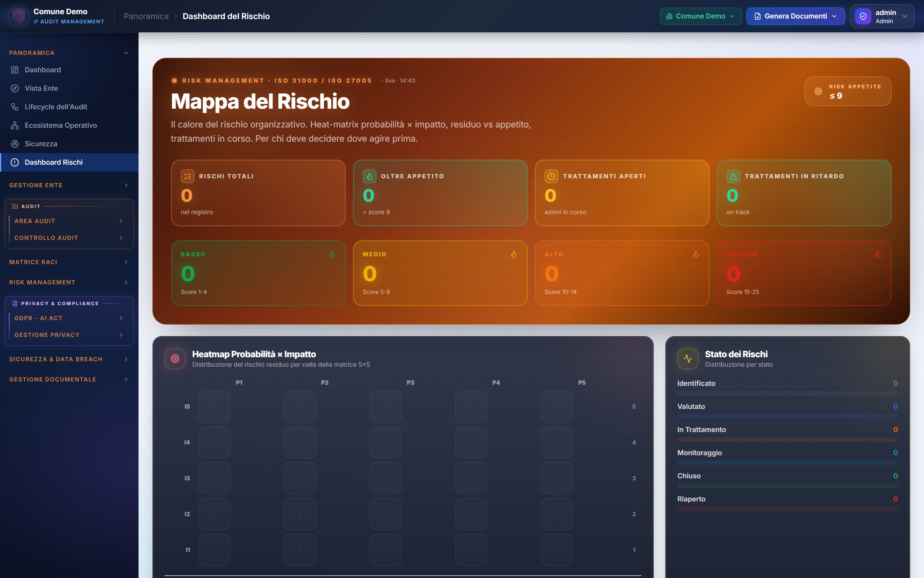Open the admin user menu
924x578 pixels.
point(882,16)
